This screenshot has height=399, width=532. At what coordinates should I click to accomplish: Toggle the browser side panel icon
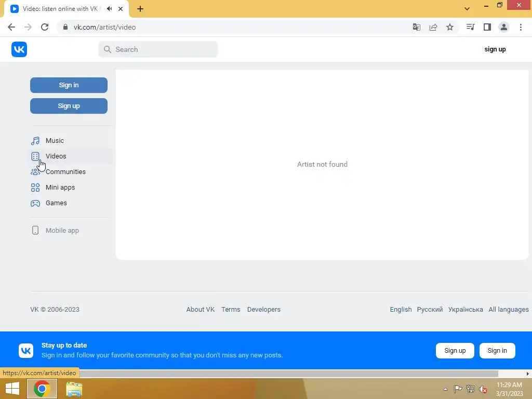(x=487, y=27)
